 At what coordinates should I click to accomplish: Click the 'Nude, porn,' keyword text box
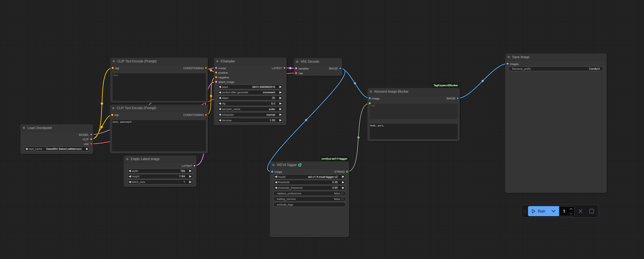tap(413, 131)
